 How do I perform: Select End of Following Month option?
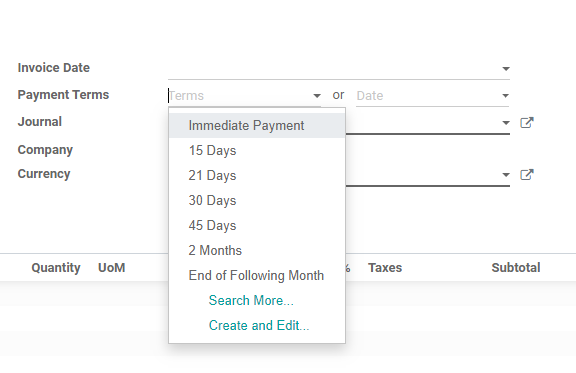[x=257, y=276]
